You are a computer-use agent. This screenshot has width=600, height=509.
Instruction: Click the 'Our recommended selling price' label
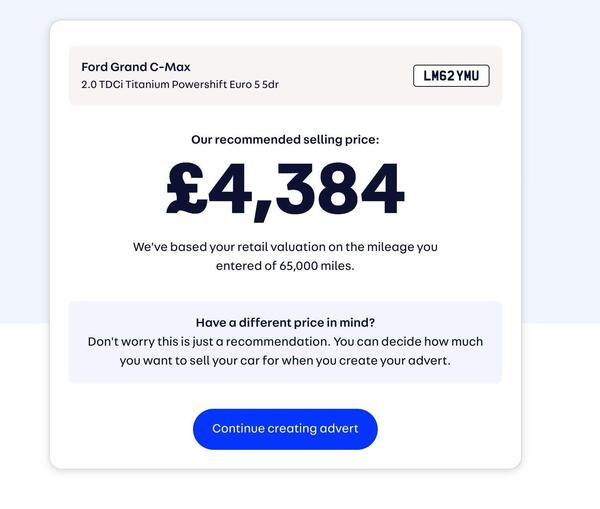285,140
